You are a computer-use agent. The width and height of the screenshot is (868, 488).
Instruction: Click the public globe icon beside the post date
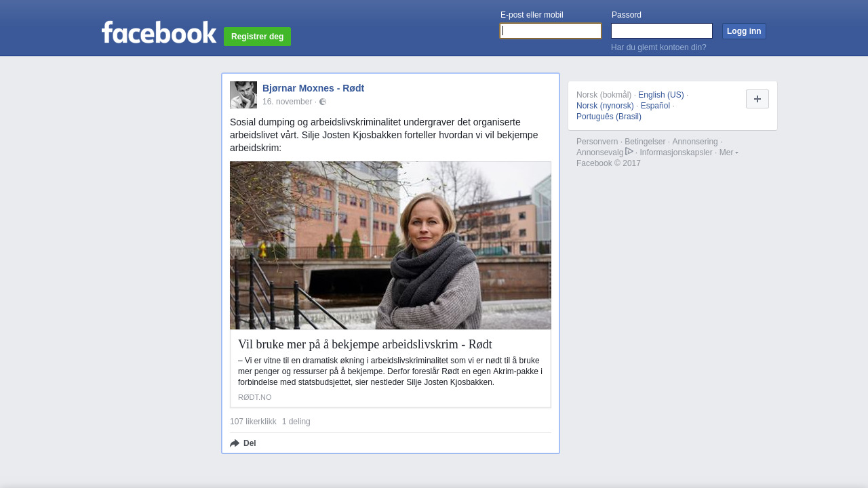point(323,102)
